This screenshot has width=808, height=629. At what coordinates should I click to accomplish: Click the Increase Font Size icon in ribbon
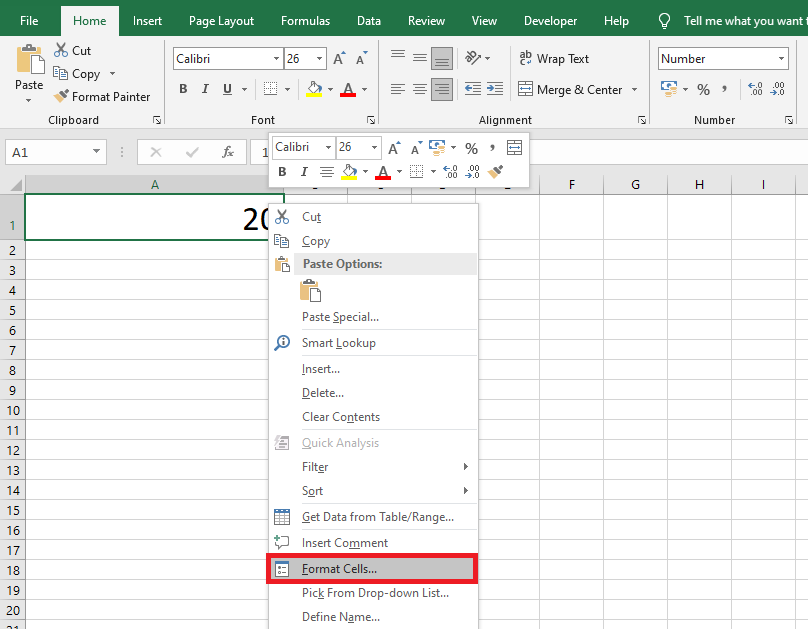340,59
